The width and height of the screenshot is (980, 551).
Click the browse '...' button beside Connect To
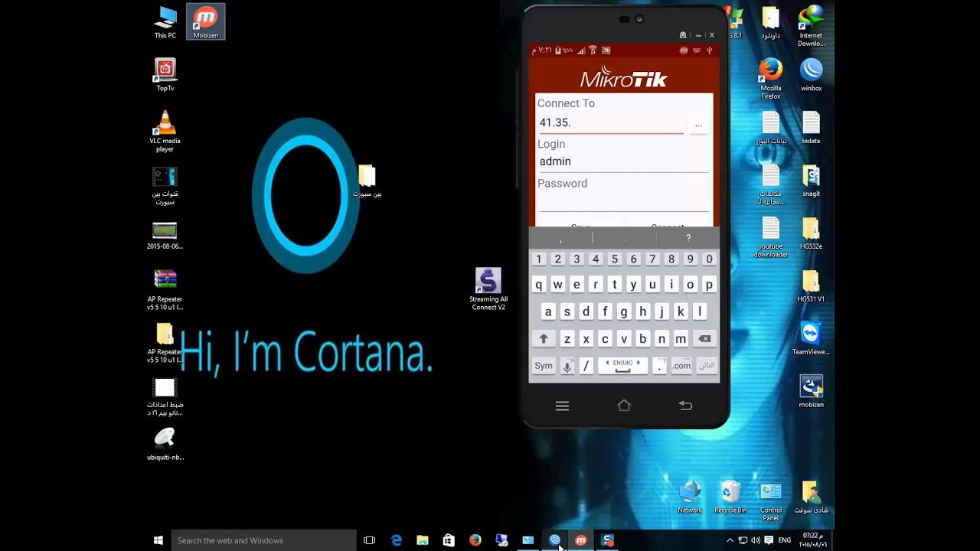click(697, 125)
